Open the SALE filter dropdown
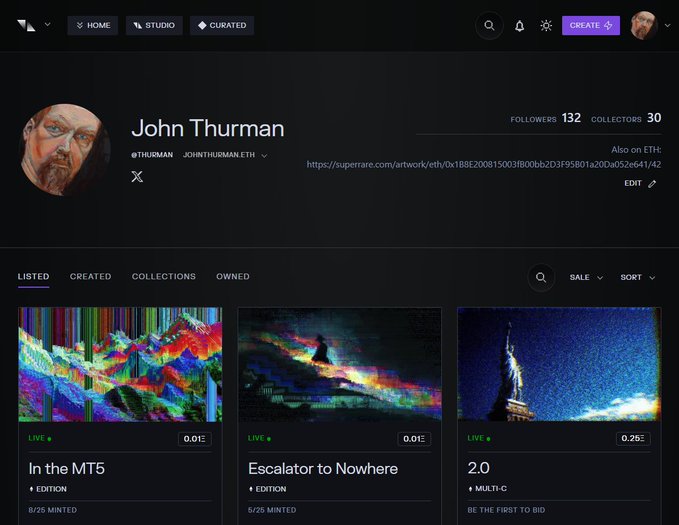Image resolution: width=679 pixels, height=525 pixels. point(586,277)
